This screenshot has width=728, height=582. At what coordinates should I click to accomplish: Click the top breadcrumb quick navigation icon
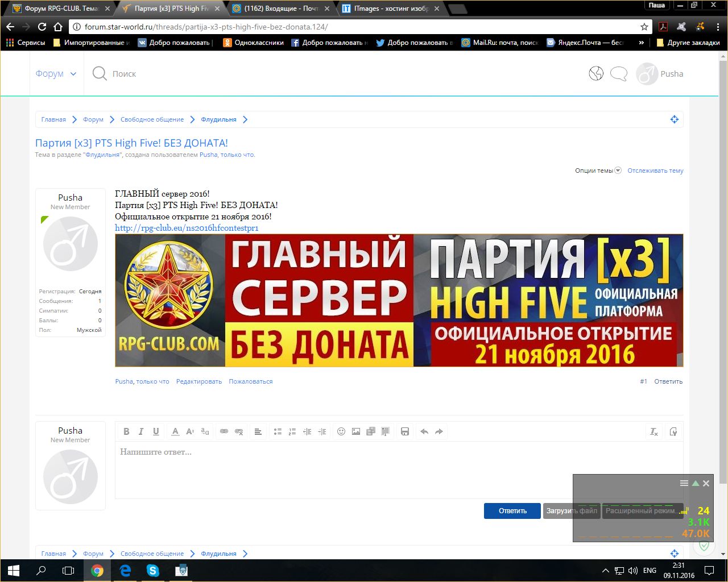click(x=675, y=119)
